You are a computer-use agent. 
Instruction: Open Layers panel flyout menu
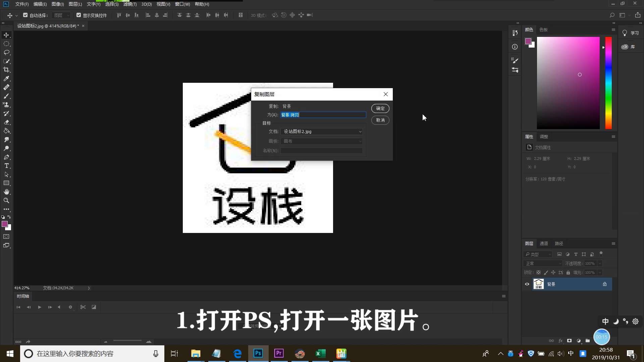point(613,244)
